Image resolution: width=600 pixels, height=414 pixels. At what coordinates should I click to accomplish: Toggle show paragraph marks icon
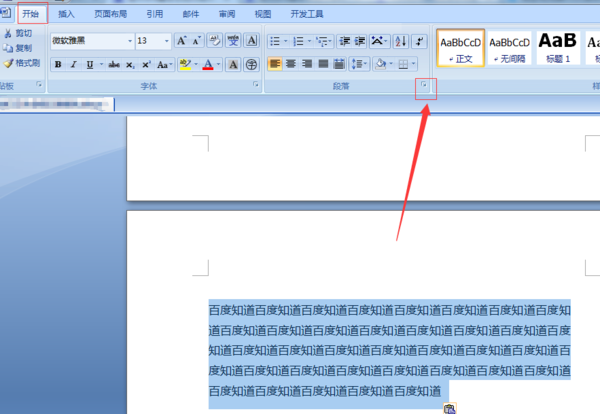(x=419, y=41)
